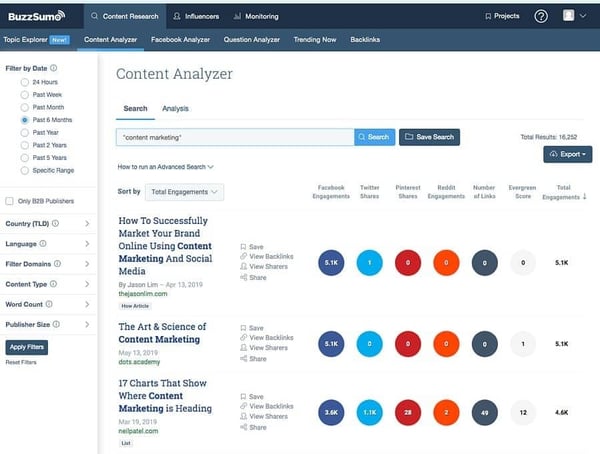Click the Language info icon
This screenshot has height=454, width=600.
click(x=43, y=243)
